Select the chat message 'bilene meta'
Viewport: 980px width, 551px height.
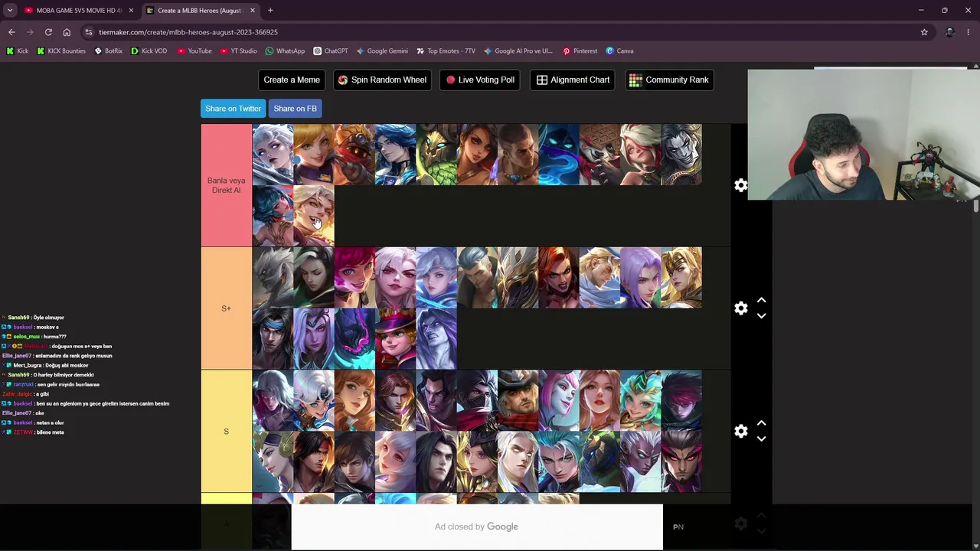[x=50, y=432]
